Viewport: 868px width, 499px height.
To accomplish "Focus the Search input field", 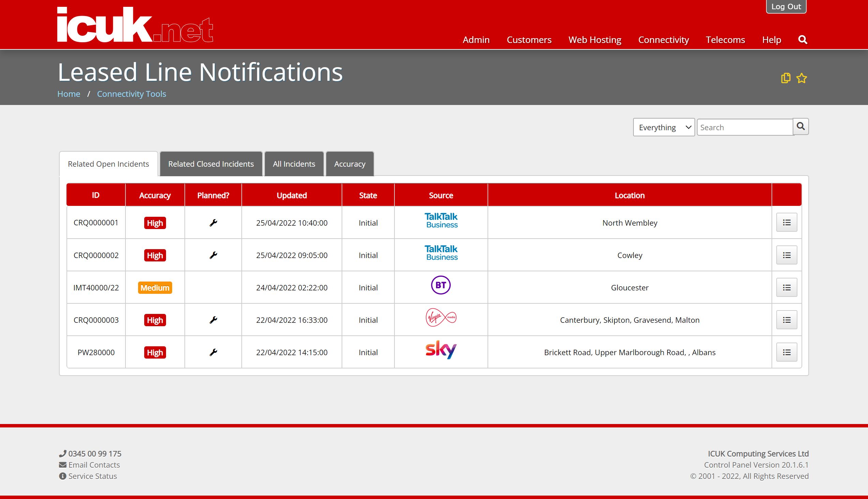I will 745,127.
